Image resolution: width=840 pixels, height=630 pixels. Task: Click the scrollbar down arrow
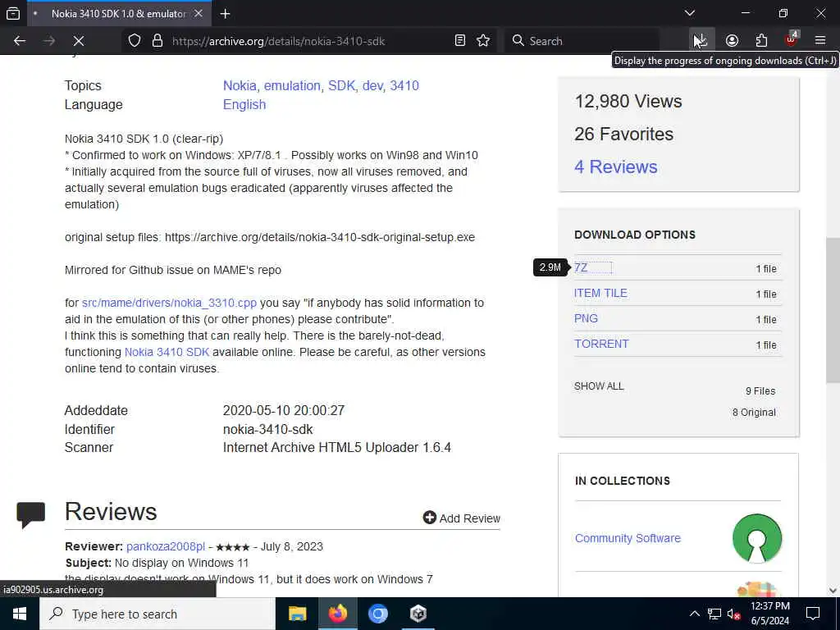(833, 591)
